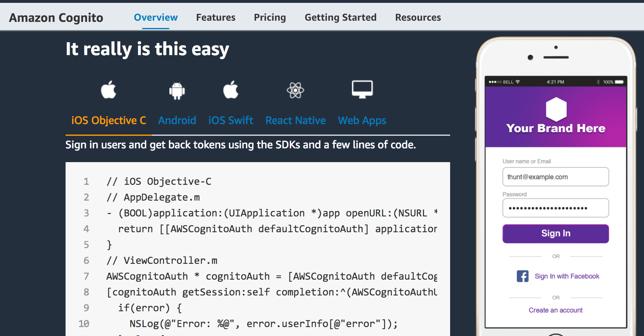The width and height of the screenshot is (644, 336).
Task: Click code line "if(error) {"
Action: pos(150,308)
